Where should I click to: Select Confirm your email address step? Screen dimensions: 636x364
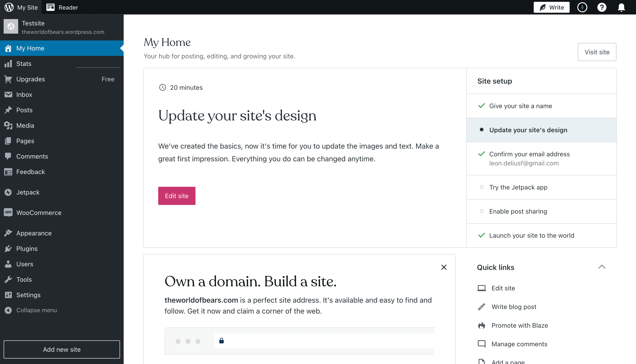541,159
